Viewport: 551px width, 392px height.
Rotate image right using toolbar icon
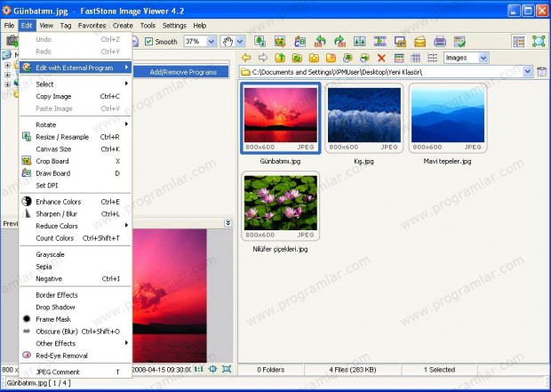[339, 41]
